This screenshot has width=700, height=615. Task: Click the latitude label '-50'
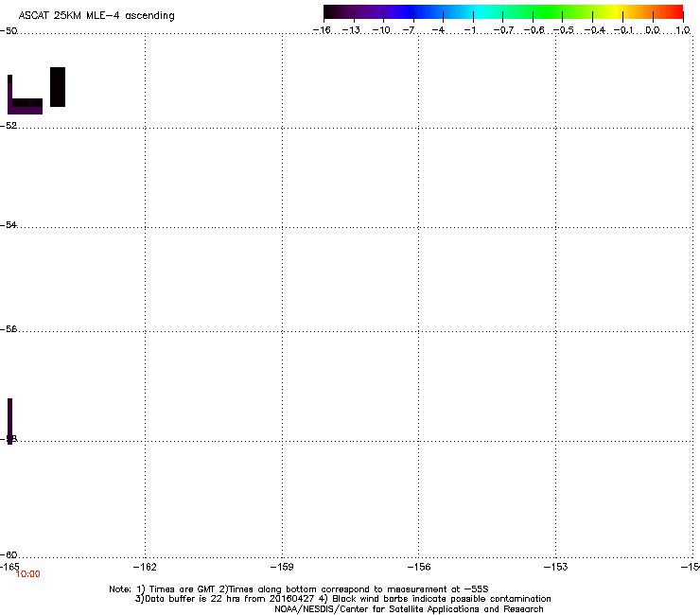coord(9,31)
